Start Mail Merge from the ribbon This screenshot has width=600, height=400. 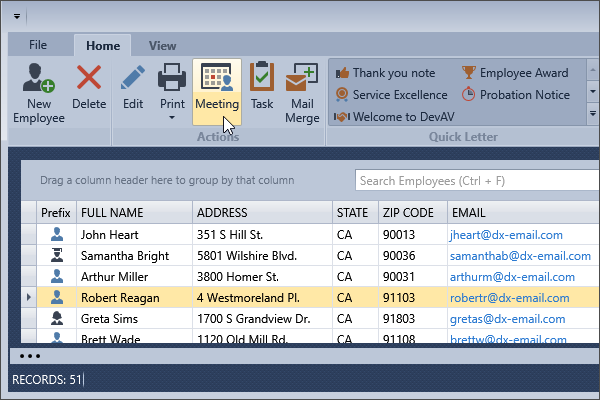pos(302,92)
